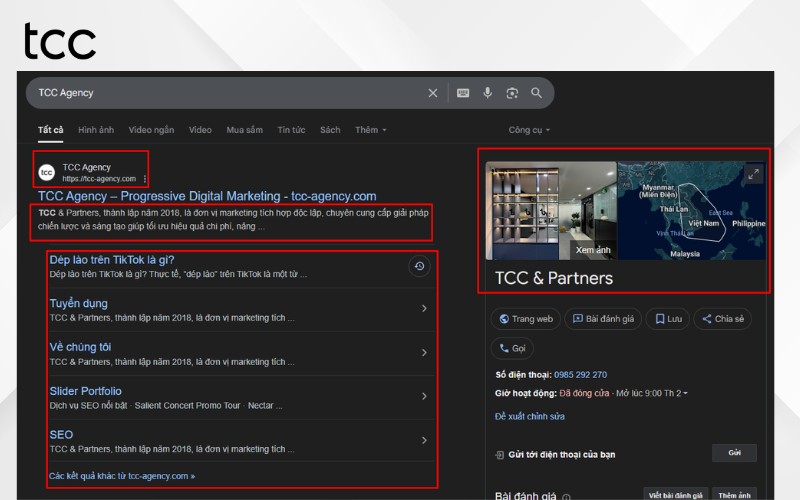Switch to the Hình ảnh tab
This screenshot has width=800, height=500.
pyautogui.click(x=96, y=130)
